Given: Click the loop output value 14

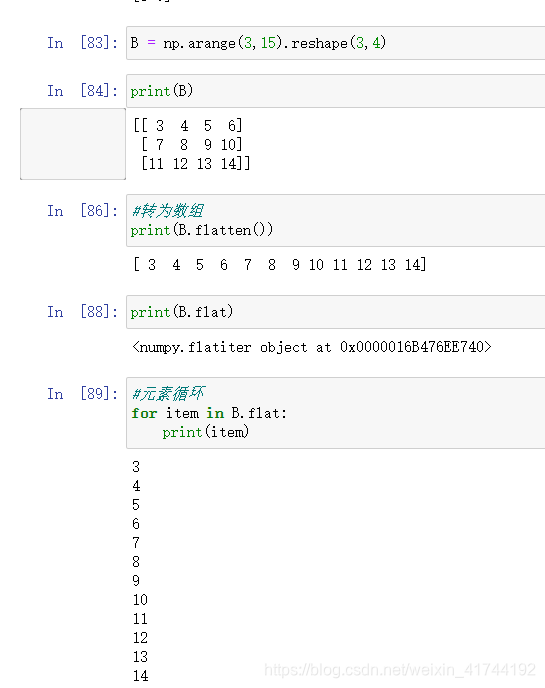Looking at the screenshot, I should pyautogui.click(x=140, y=676).
